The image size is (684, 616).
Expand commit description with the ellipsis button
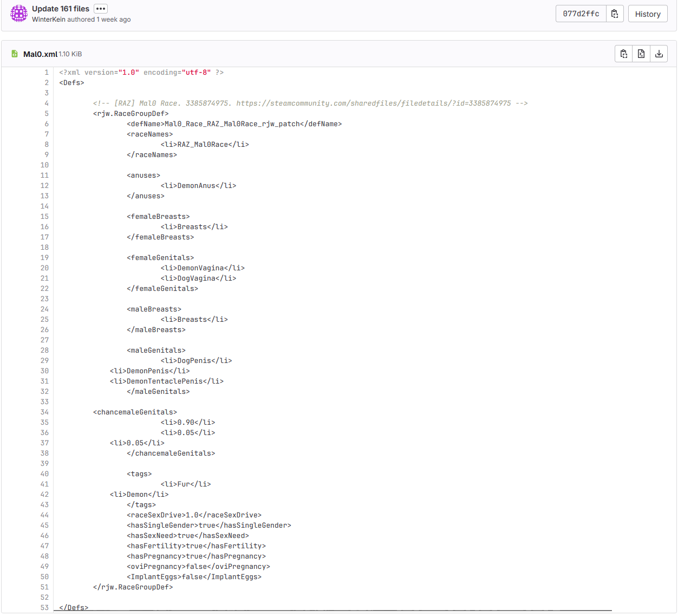[101, 9]
